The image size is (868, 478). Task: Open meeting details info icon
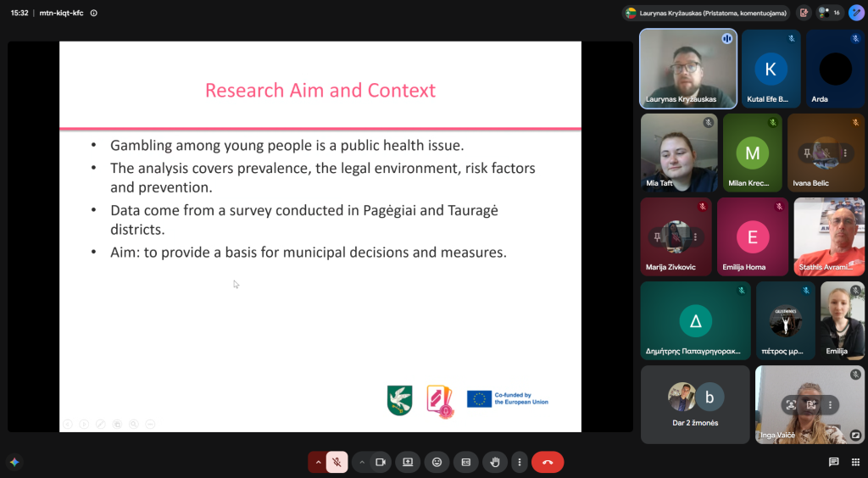(x=93, y=13)
